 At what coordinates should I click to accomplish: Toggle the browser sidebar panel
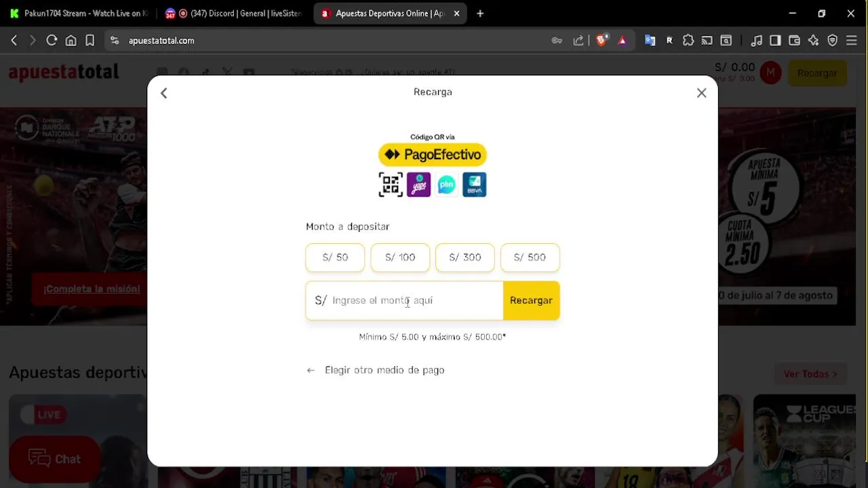pyautogui.click(x=776, y=41)
